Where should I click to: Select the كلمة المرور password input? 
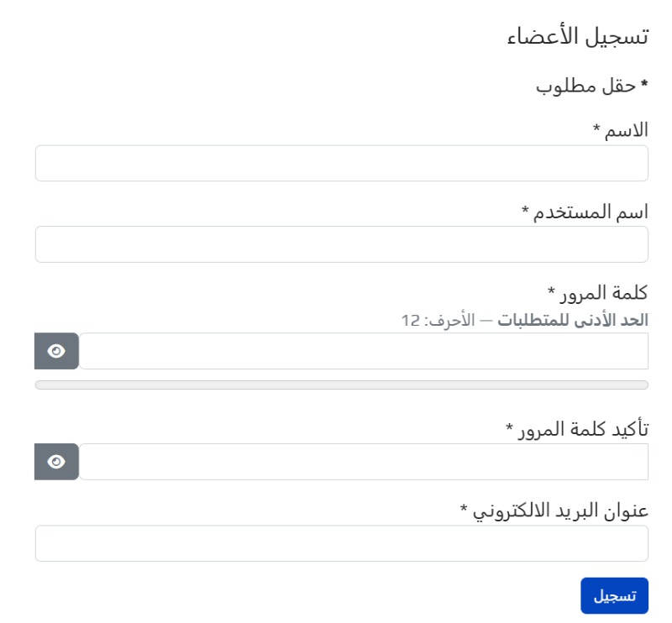(363, 351)
